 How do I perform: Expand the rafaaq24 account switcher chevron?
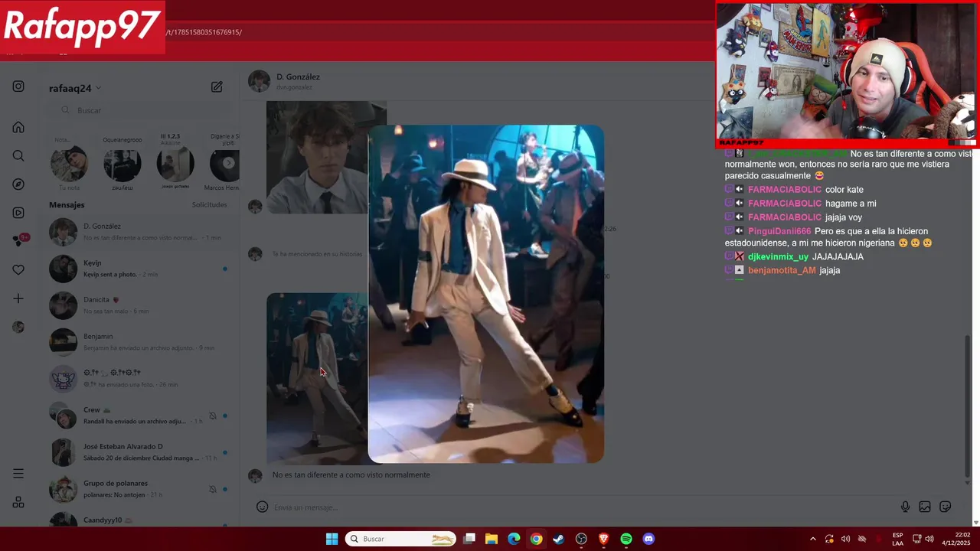click(x=99, y=89)
